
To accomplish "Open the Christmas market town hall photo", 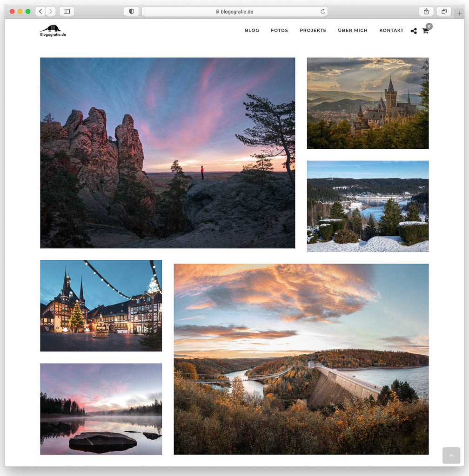I will point(101,306).
